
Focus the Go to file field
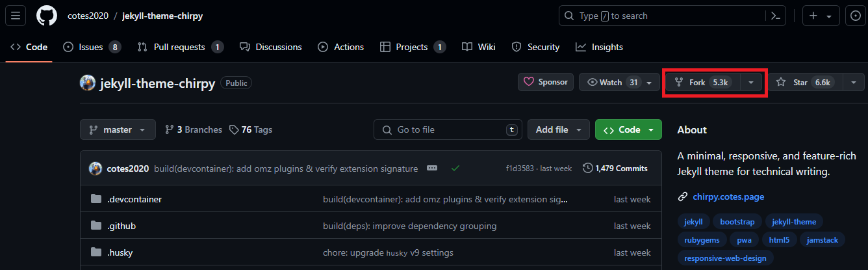tap(448, 129)
